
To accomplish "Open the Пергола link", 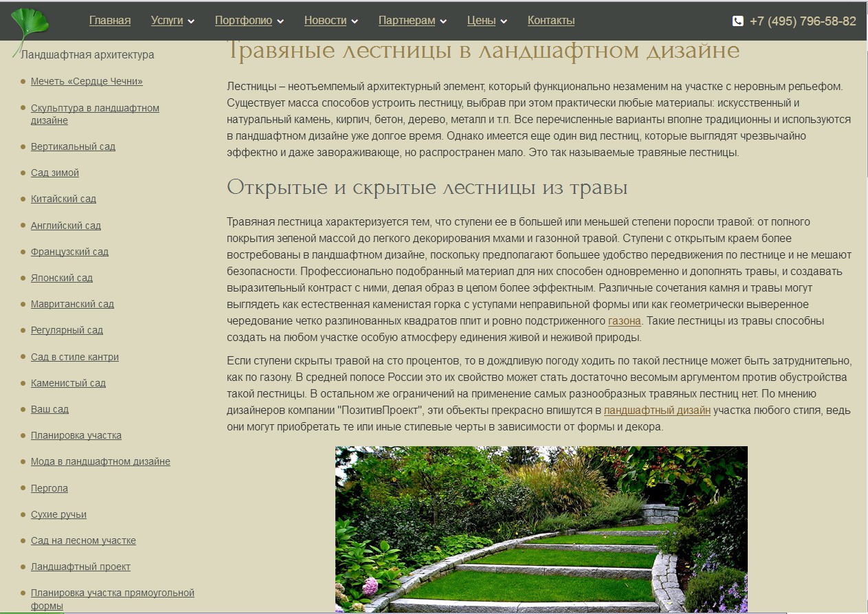I will point(49,488).
